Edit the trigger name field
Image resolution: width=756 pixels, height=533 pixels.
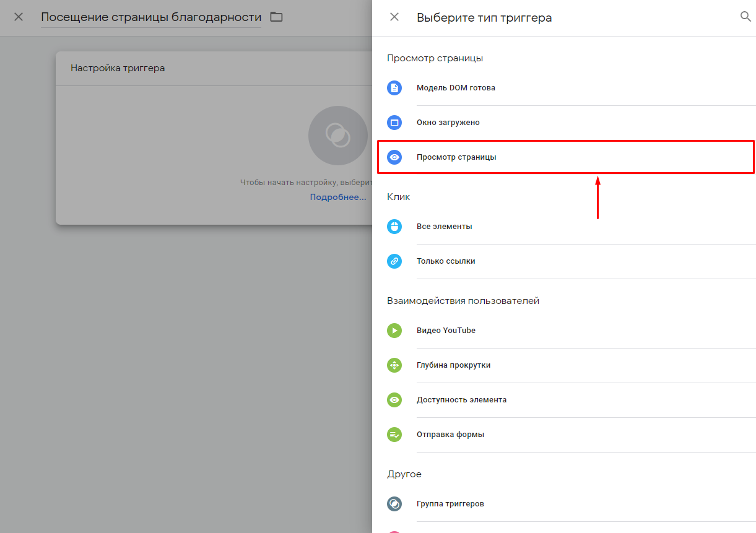pyautogui.click(x=150, y=17)
